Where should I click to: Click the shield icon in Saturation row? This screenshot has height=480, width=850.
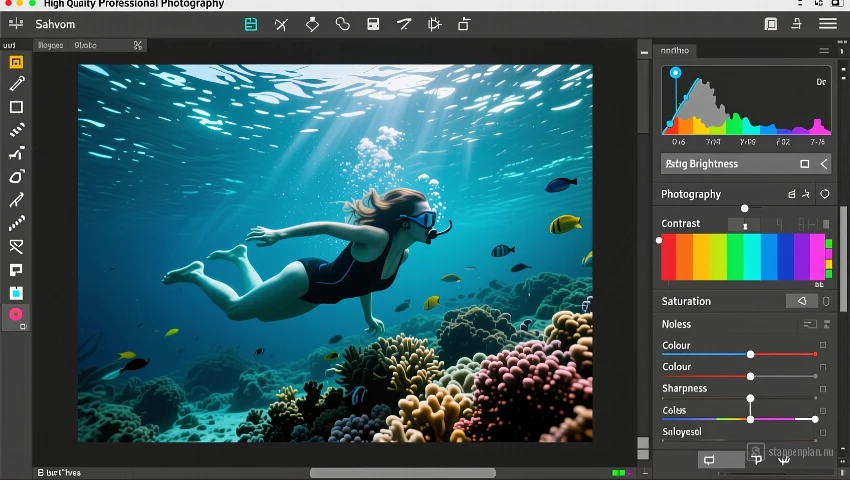pos(826,301)
